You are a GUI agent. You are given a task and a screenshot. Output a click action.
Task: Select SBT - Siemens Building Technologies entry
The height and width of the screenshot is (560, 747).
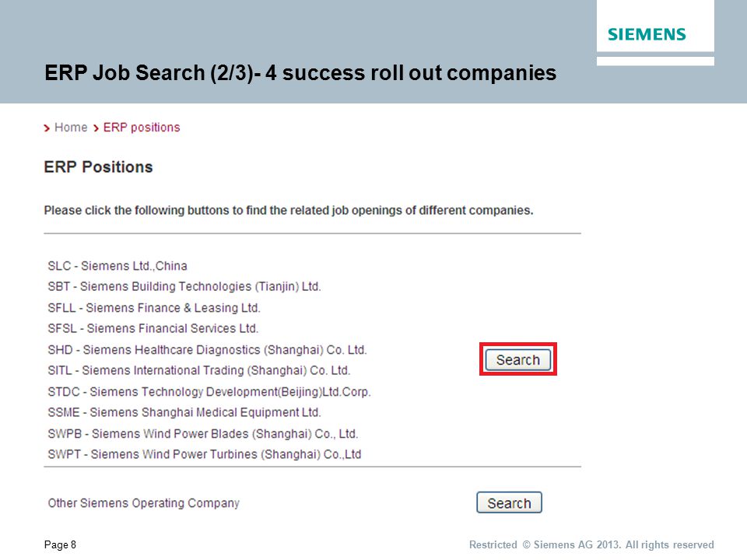[x=184, y=287]
